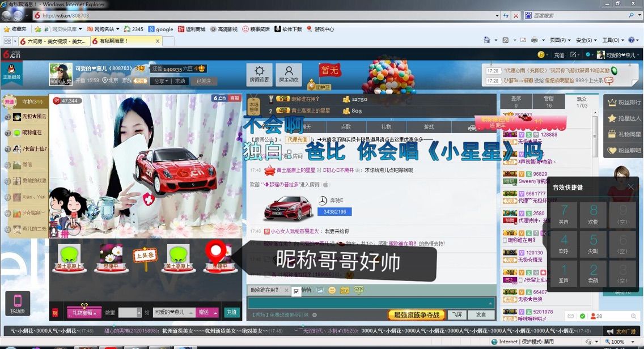Click the browser stop icon in address bar
This screenshot has width=644, height=349.
[516, 16]
